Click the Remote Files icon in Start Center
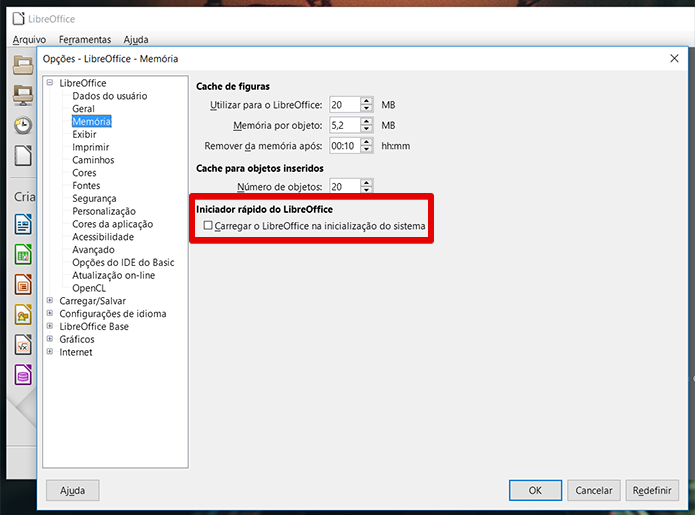The width and height of the screenshot is (695, 515). click(x=23, y=95)
